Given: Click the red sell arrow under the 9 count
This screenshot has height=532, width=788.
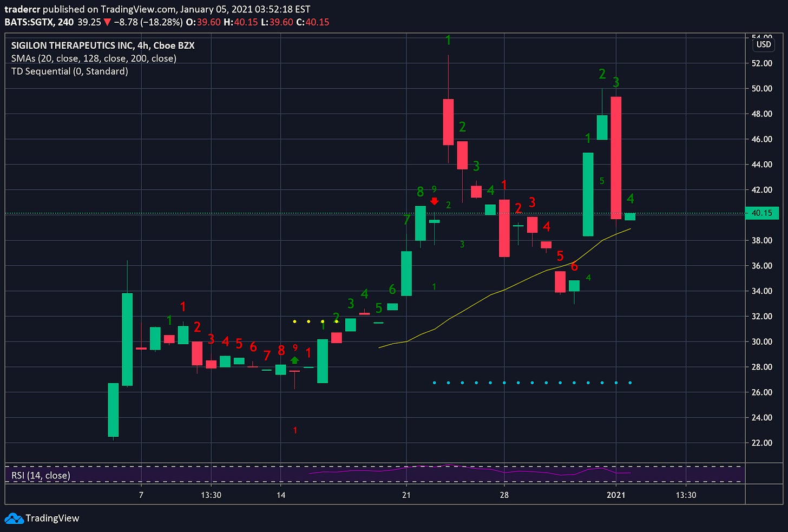Looking at the screenshot, I should tap(434, 201).
